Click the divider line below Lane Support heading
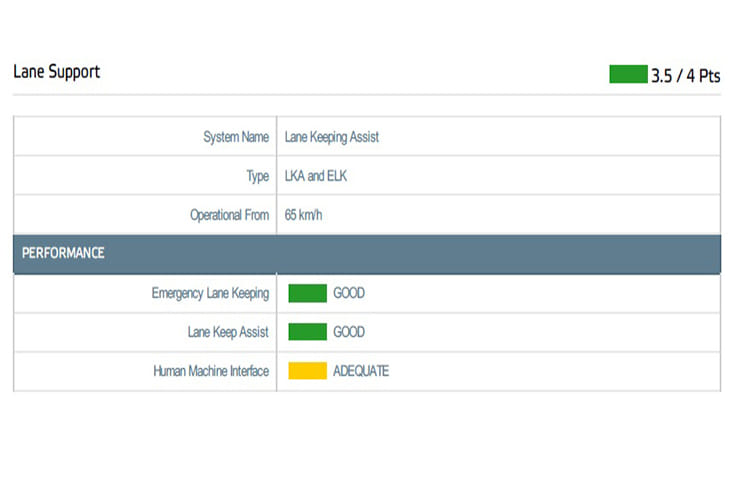 click(366, 96)
